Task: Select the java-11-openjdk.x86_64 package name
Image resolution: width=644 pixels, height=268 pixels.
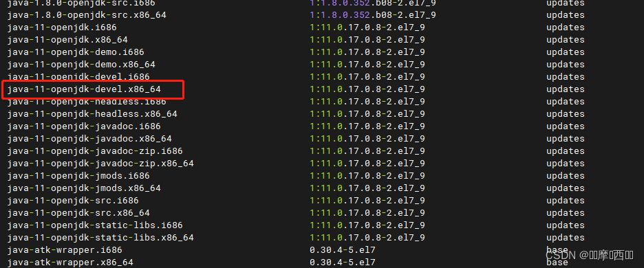Action: (x=67, y=40)
